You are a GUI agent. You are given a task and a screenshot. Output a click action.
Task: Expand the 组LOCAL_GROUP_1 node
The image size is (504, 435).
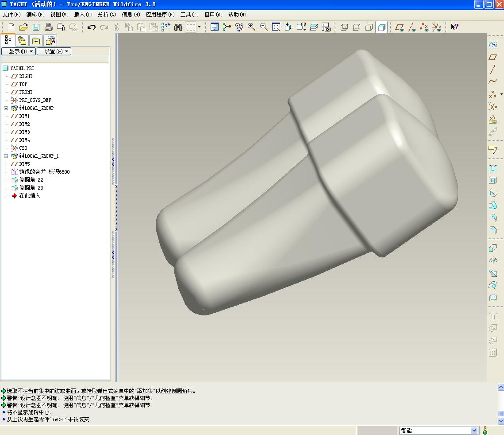pos(6,156)
